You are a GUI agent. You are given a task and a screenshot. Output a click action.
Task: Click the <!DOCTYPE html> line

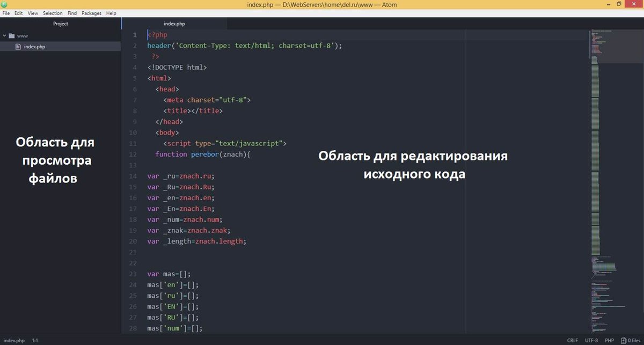point(177,68)
